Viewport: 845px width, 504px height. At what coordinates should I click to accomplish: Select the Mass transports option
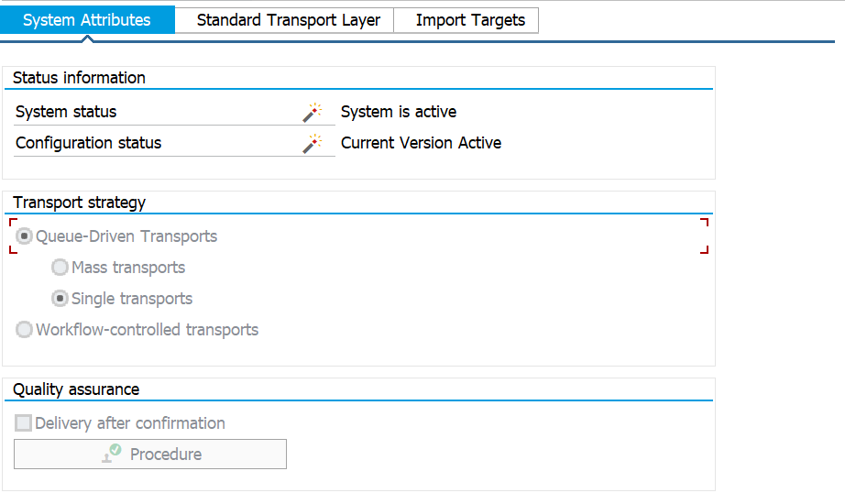tap(60, 268)
